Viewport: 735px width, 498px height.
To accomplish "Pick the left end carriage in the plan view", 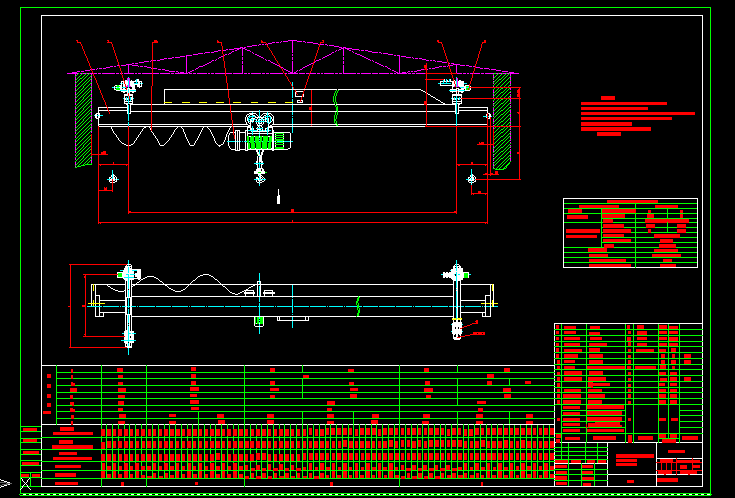I will (x=128, y=305).
